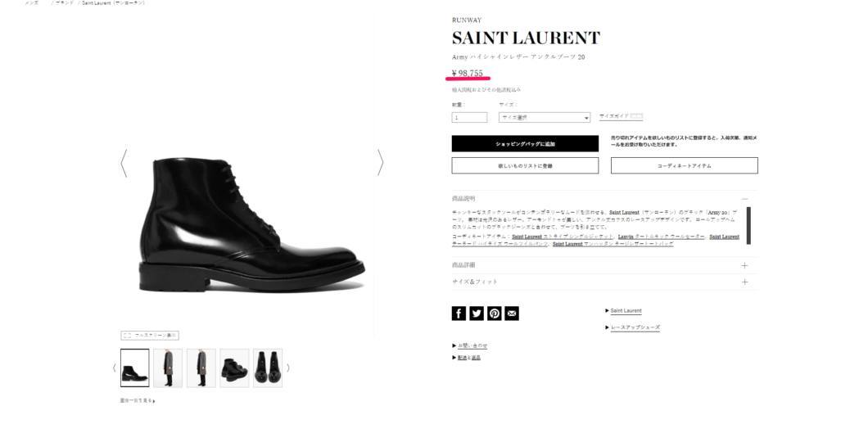Share product on Facebook icon
Screen dimensions: 868x424
(x=459, y=313)
